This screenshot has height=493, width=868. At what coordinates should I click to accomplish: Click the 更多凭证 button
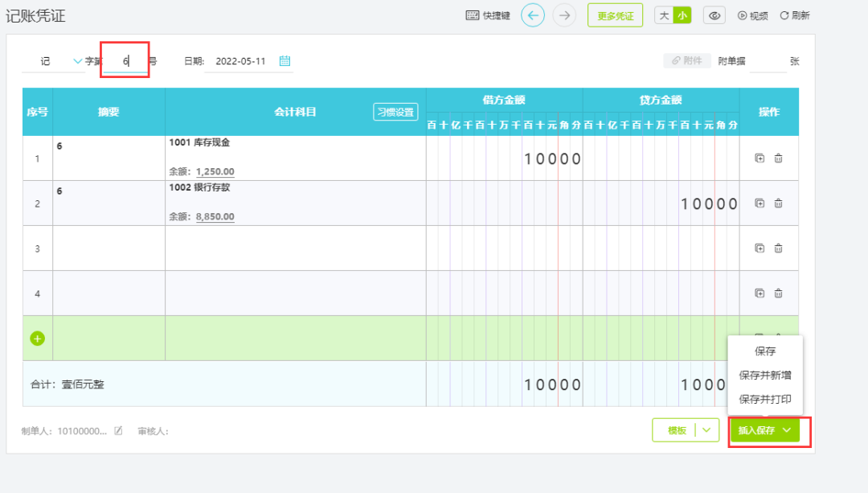[x=615, y=15]
